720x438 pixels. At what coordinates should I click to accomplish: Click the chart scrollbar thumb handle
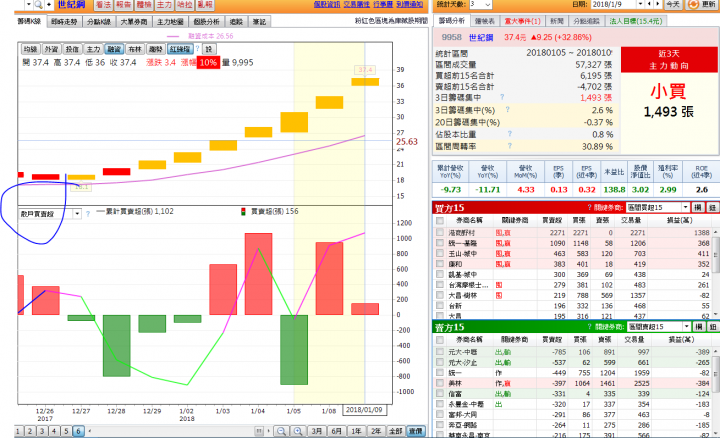point(259,431)
